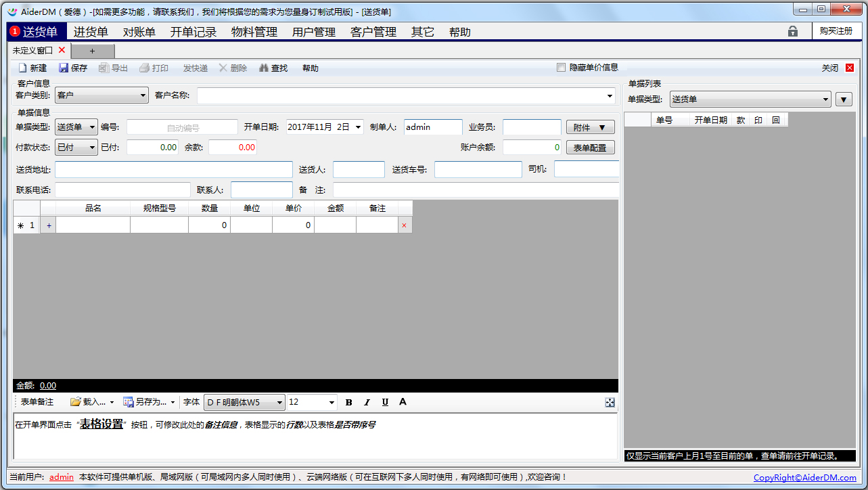Open the font size 12 dropdown
Viewport: 868px width, 490px height.
pos(332,403)
